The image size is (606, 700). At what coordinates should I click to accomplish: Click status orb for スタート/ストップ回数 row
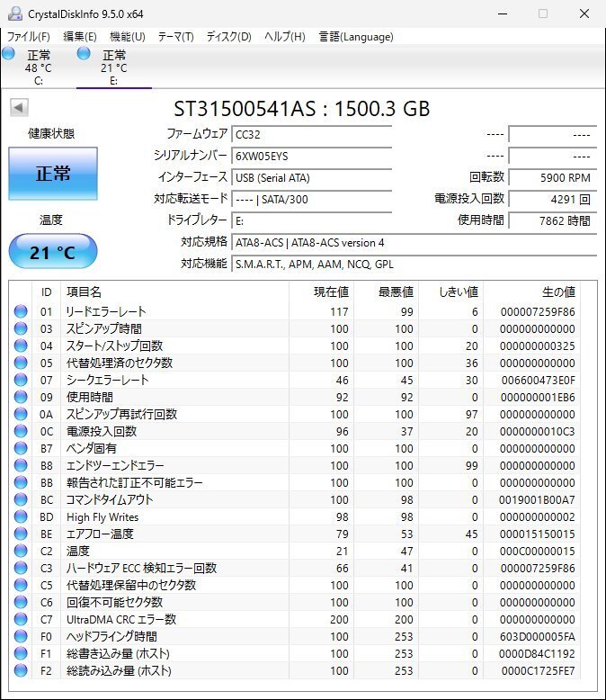(x=21, y=346)
